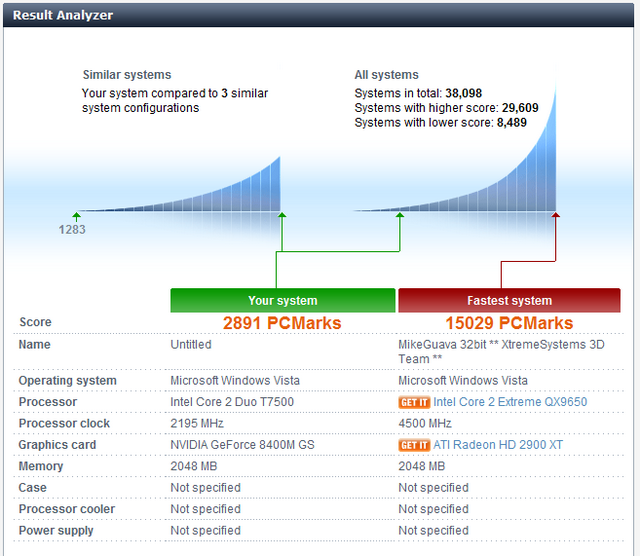Click the Memory row label
Image resolution: width=640 pixels, height=556 pixels.
(x=41, y=466)
